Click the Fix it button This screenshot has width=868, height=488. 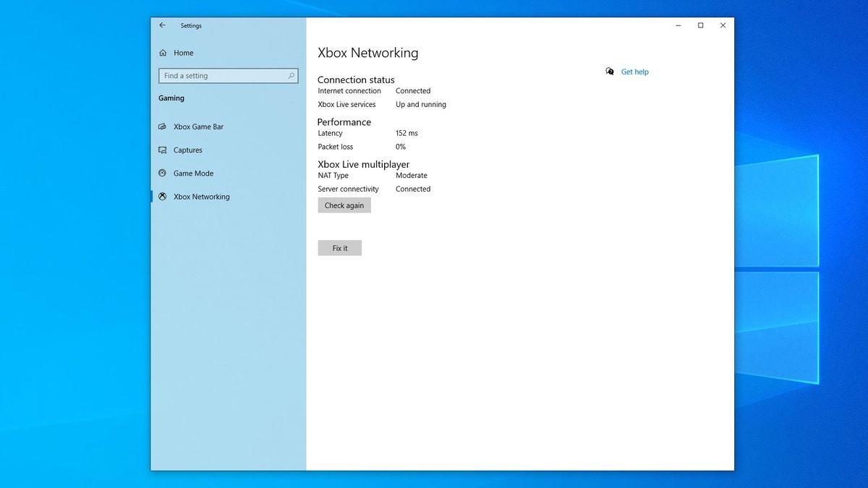pos(340,248)
